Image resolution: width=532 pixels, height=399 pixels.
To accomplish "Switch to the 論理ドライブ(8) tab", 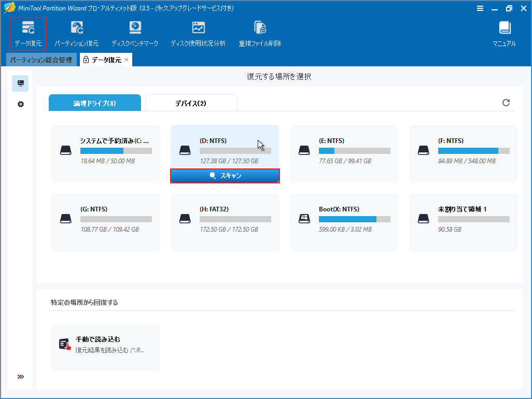I will (94, 103).
